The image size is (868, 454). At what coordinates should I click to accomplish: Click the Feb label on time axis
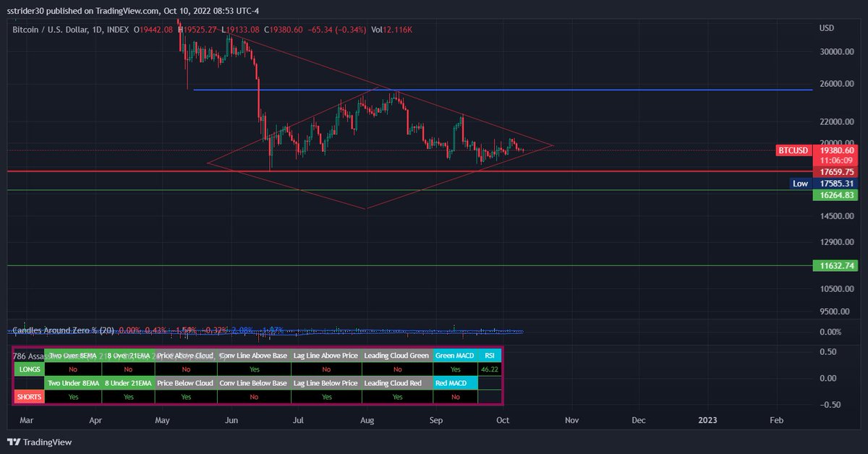776,419
